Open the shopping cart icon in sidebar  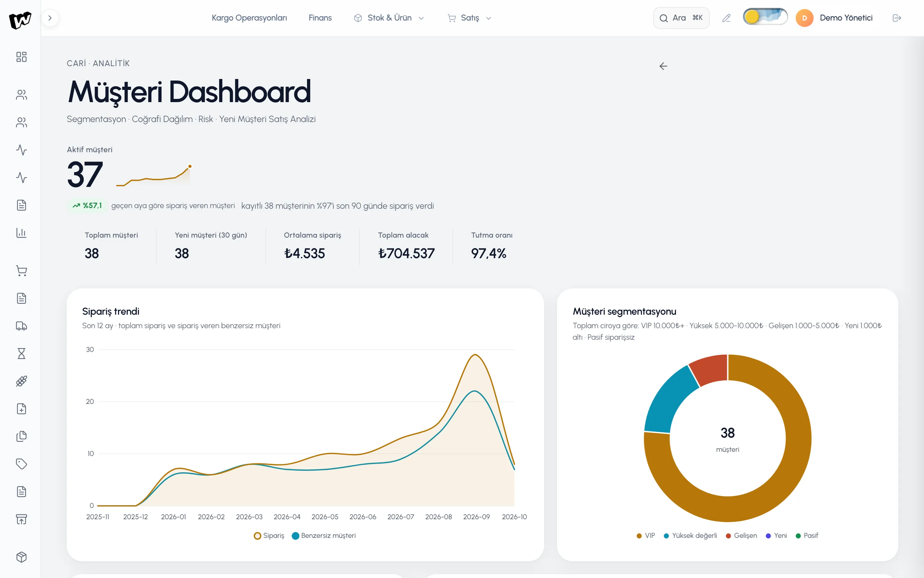tap(21, 271)
